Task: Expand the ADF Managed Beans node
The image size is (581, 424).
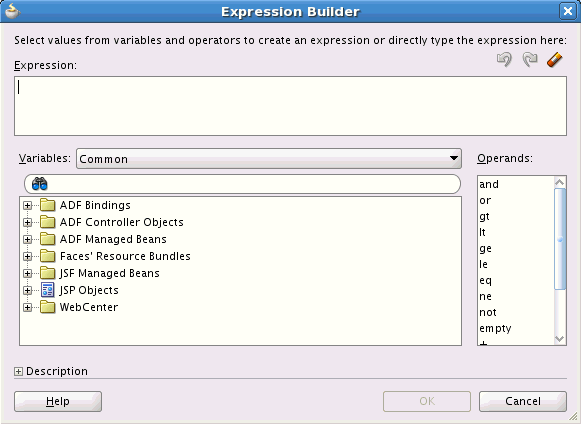Action: pyautogui.click(x=27, y=239)
